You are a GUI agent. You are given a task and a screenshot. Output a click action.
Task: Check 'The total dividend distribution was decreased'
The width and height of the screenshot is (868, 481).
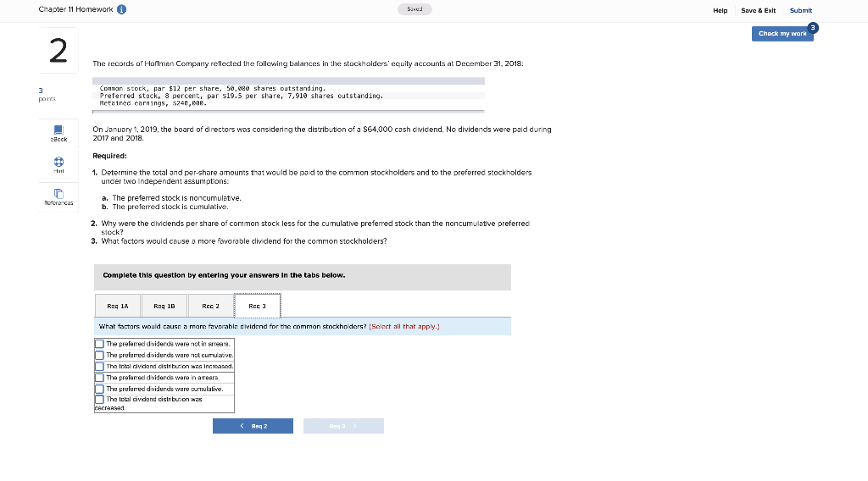[x=100, y=399]
